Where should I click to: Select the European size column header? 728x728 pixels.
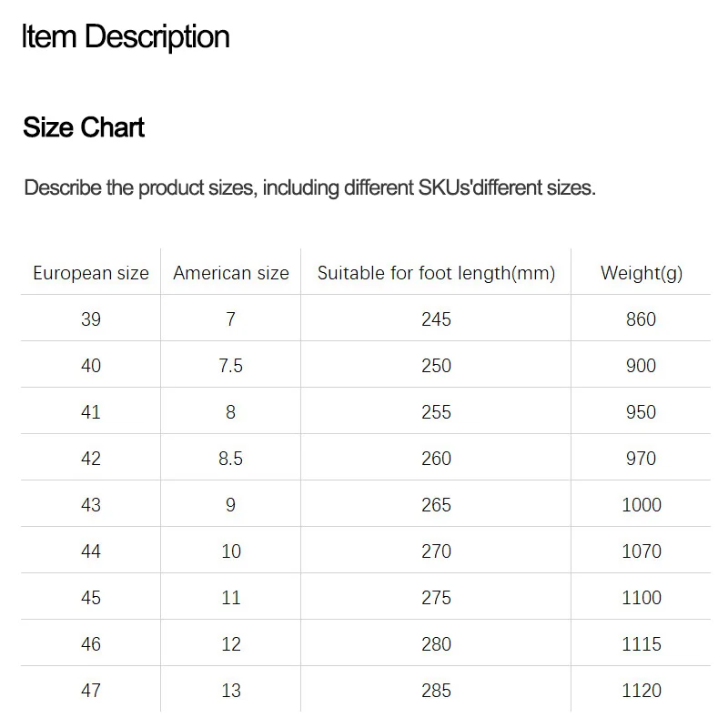91,273
